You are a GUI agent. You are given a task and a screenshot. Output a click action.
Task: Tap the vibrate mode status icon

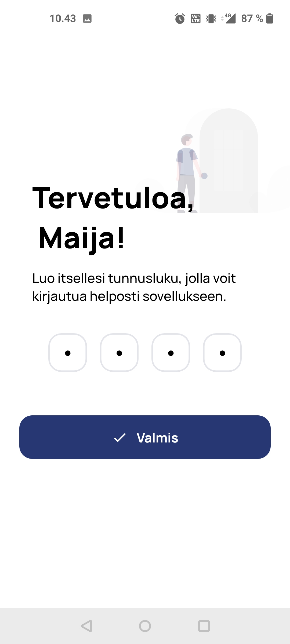pos(211,19)
